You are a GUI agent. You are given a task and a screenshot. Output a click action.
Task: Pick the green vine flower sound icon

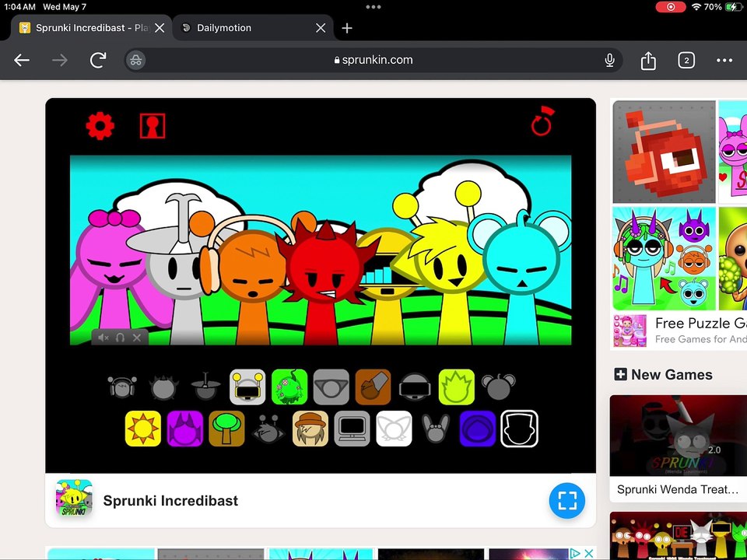coord(289,387)
